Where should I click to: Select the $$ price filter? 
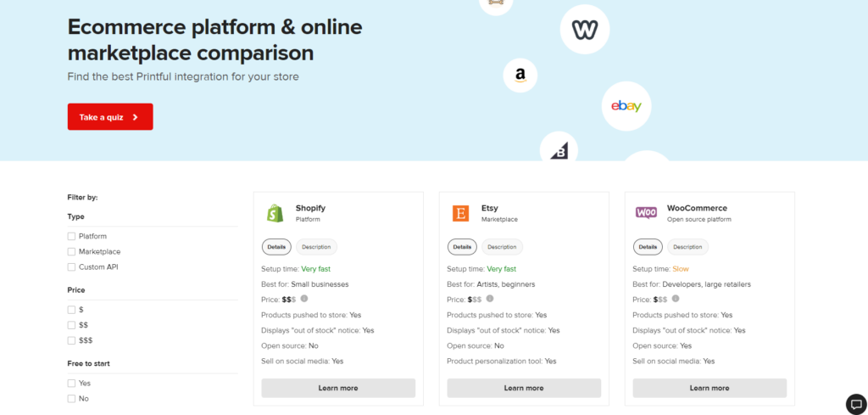71,325
